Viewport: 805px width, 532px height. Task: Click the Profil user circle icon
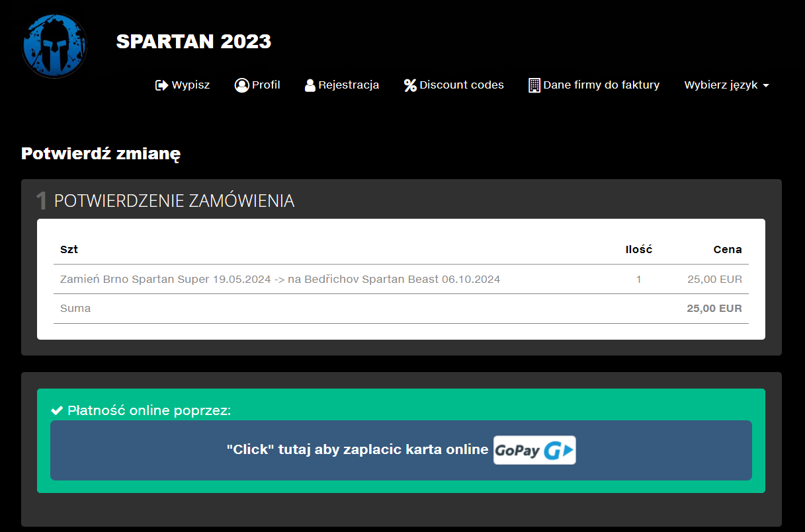[241, 85]
